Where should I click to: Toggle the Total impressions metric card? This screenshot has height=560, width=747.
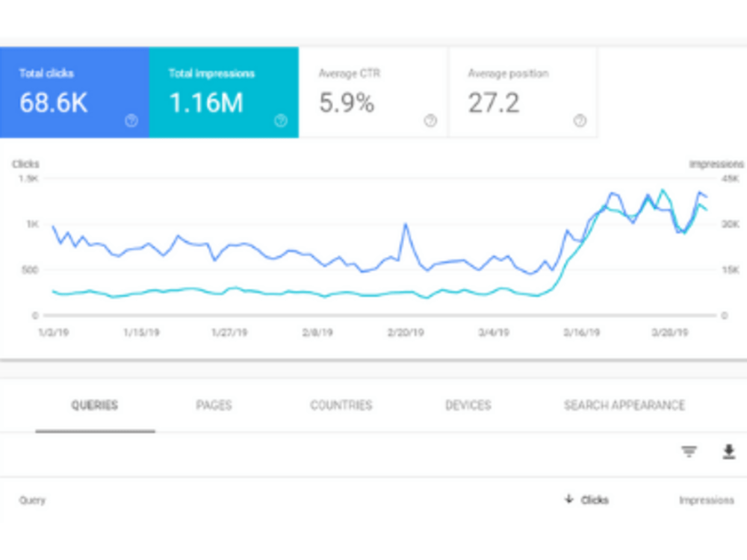pos(224,93)
